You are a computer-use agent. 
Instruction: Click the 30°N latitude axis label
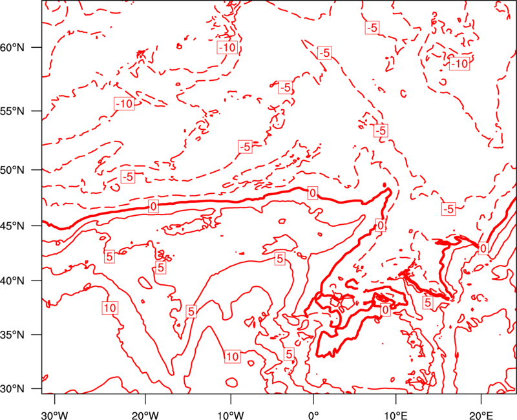point(12,389)
